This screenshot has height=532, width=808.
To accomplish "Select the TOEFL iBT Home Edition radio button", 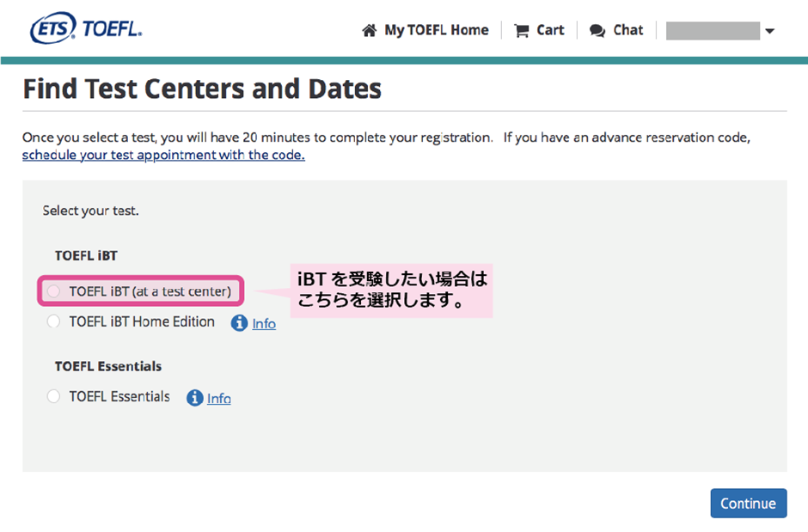I will [54, 321].
